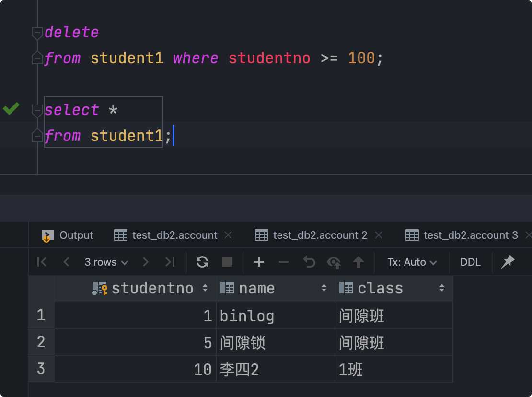Click the revert changes undo icon
532x397 pixels.
(x=309, y=262)
